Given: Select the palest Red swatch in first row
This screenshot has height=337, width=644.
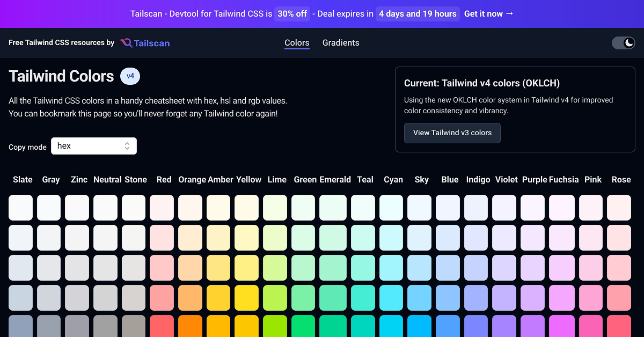Looking at the screenshot, I should coord(162,207).
